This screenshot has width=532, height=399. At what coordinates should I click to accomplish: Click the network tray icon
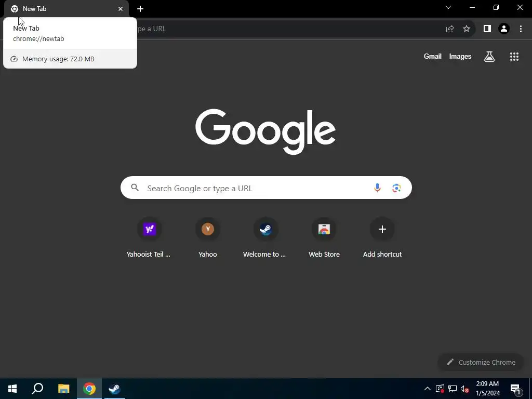click(x=453, y=389)
